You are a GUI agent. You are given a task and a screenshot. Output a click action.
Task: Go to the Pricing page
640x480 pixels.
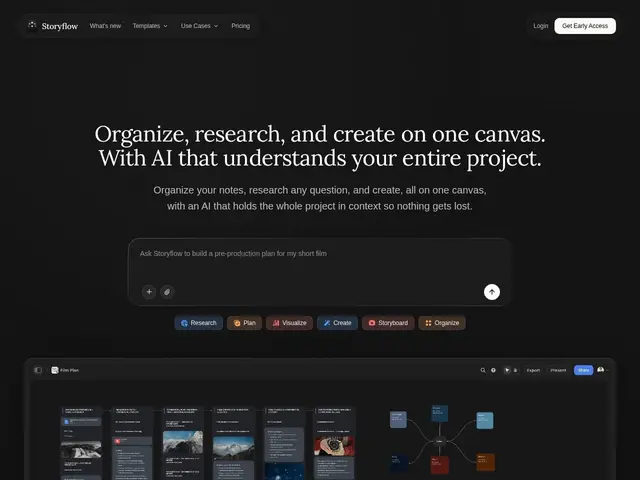(240, 26)
